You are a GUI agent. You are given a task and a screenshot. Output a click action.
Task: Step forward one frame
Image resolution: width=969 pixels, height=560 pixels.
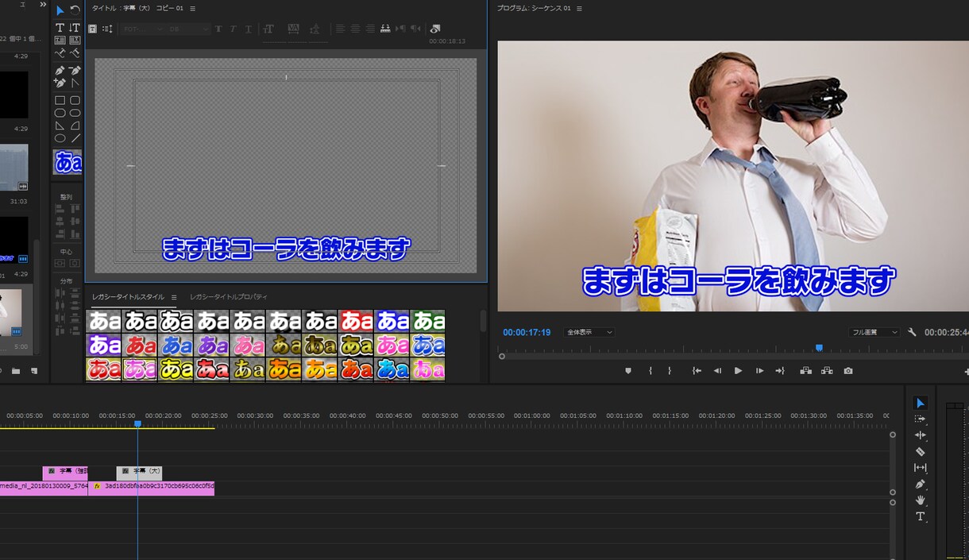pyautogui.click(x=759, y=371)
